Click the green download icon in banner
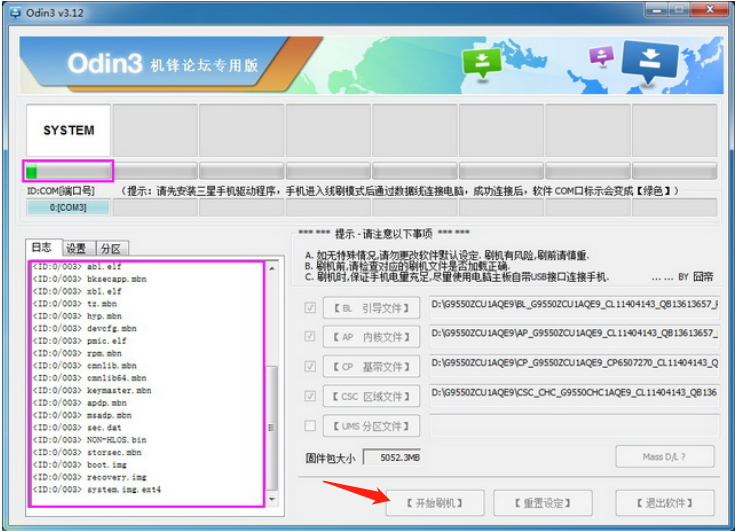The height and width of the screenshot is (531, 735). 481,62
